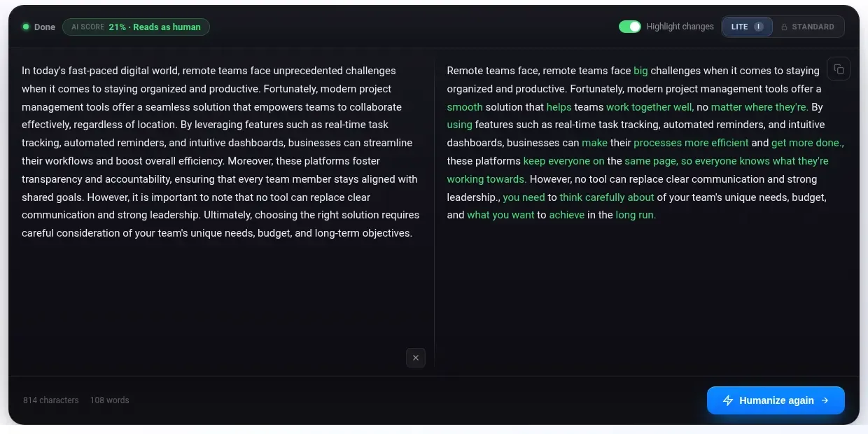Click the Humanize again button

click(x=776, y=400)
